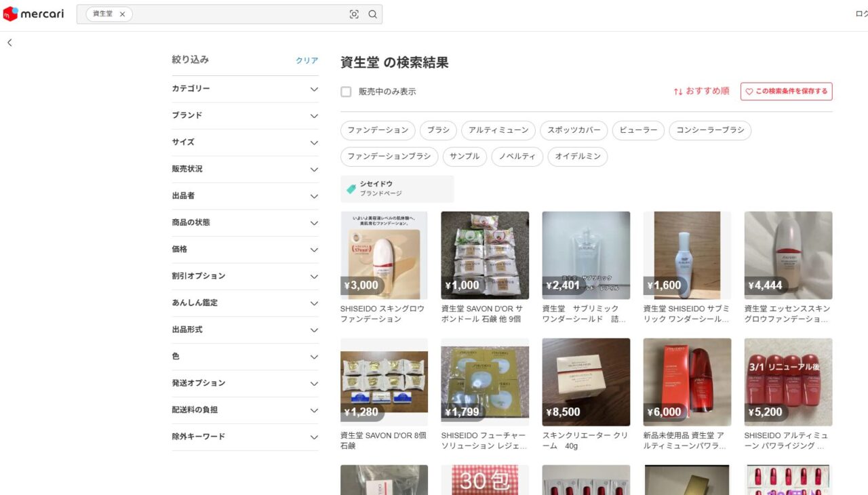Open the ¥5,200 アルティミューン パワライジング item

pos(788,382)
